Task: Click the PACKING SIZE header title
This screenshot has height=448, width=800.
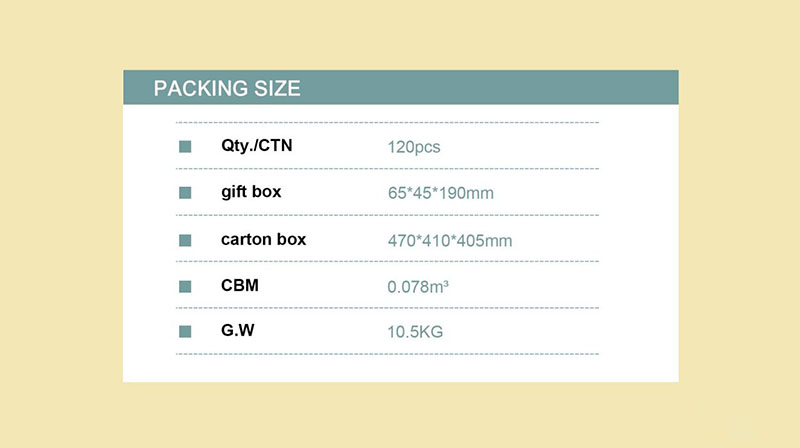Action: (227, 88)
